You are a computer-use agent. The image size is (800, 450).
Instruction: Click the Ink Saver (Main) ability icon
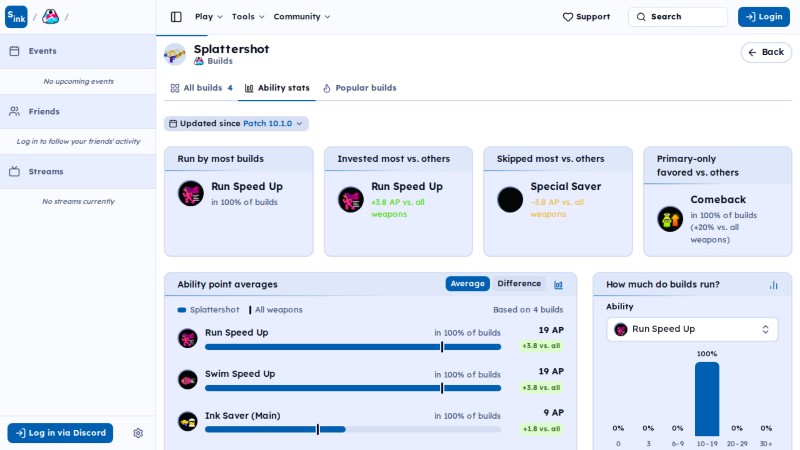click(188, 421)
